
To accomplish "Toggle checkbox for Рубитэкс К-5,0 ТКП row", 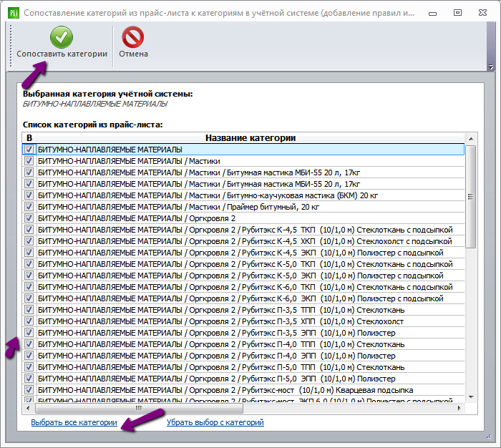I will pos(29,264).
